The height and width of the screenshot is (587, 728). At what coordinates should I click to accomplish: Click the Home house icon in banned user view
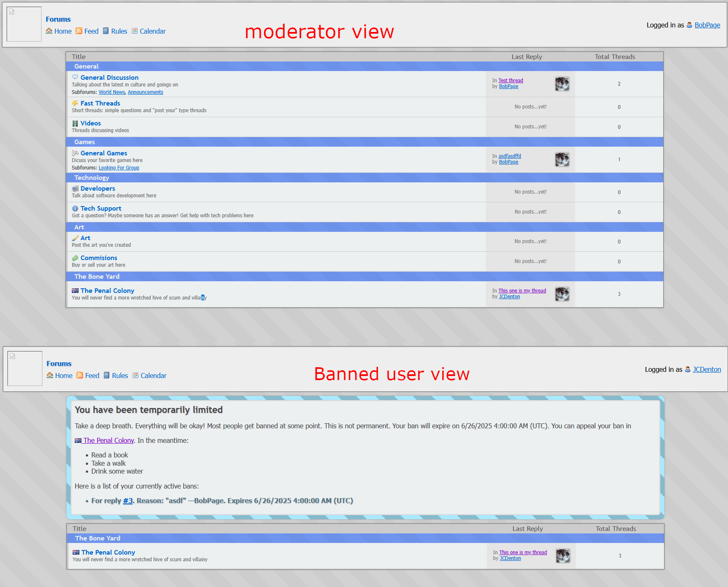[x=50, y=376]
